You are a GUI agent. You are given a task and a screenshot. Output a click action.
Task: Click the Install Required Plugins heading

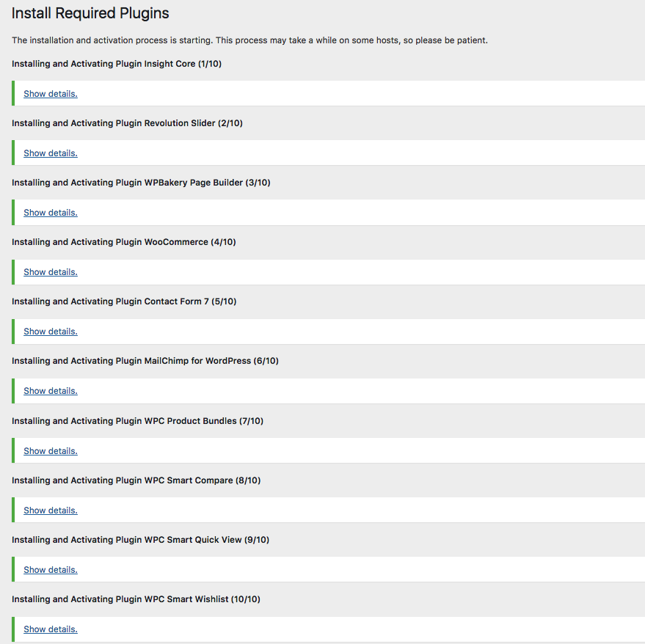[90, 14]
